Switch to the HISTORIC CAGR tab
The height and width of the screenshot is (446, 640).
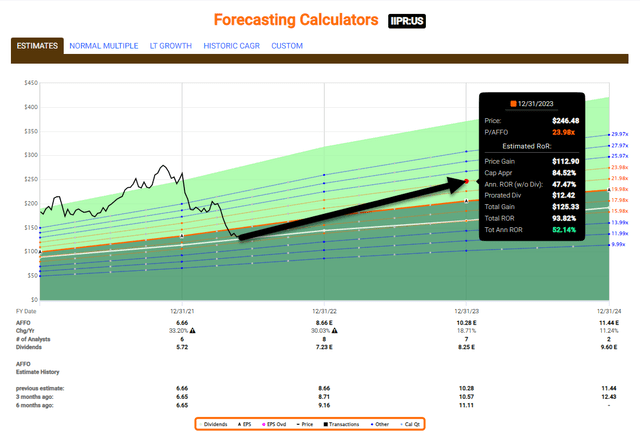(x=231, y=46)
